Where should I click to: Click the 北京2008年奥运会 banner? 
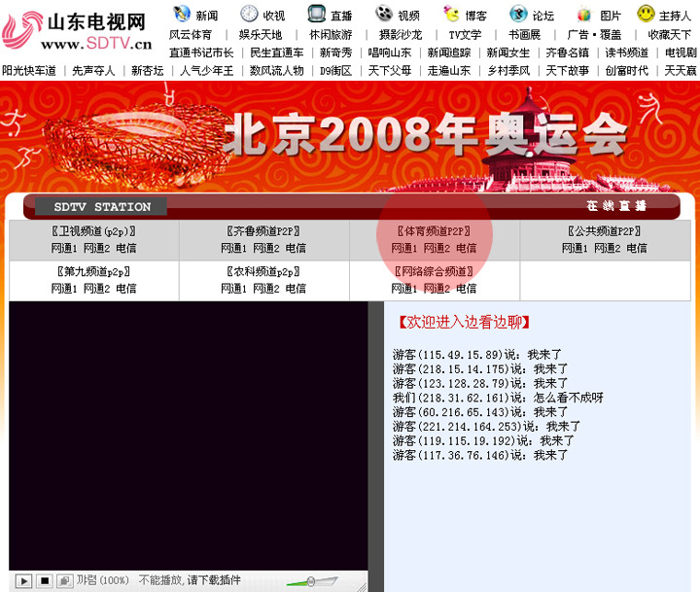[350, 137]
